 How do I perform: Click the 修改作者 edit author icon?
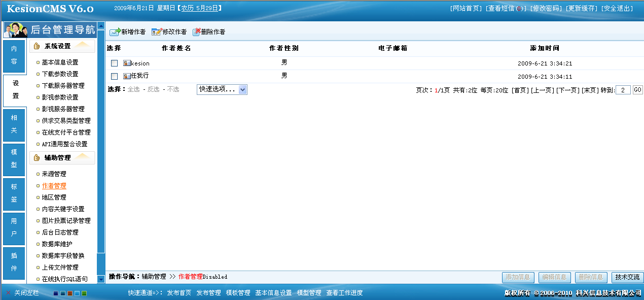click(x=156, y=32)
